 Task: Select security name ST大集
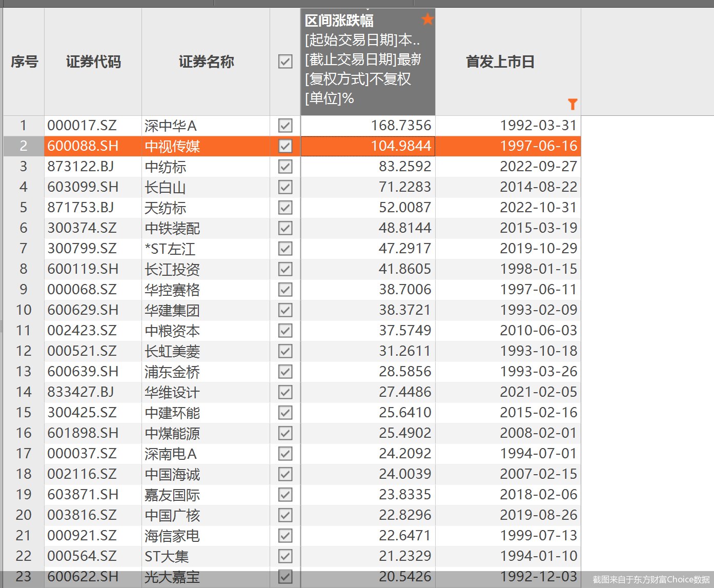(167, 556)
